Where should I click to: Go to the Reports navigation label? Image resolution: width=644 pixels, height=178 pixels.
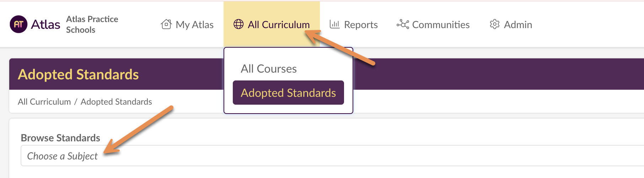(361, 25)
